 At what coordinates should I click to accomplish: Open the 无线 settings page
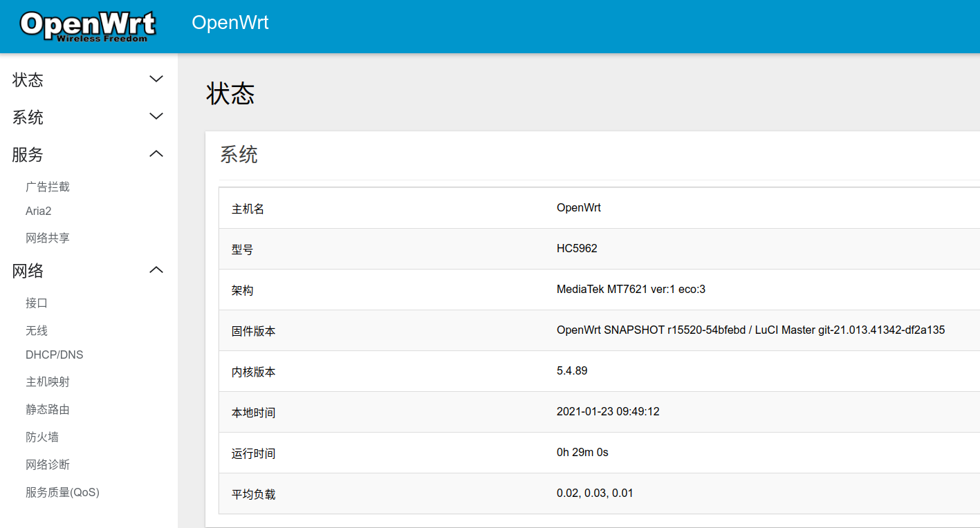point(37,330)
